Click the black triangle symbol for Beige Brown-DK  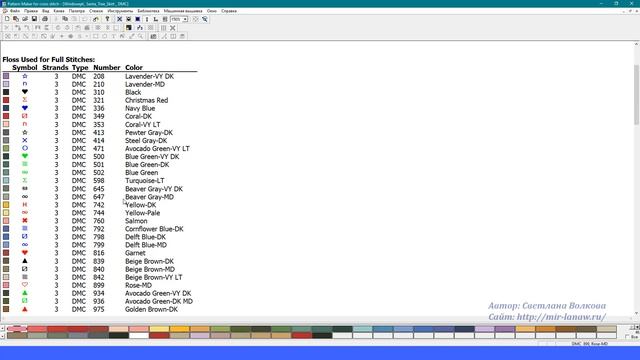pos(25,260)
